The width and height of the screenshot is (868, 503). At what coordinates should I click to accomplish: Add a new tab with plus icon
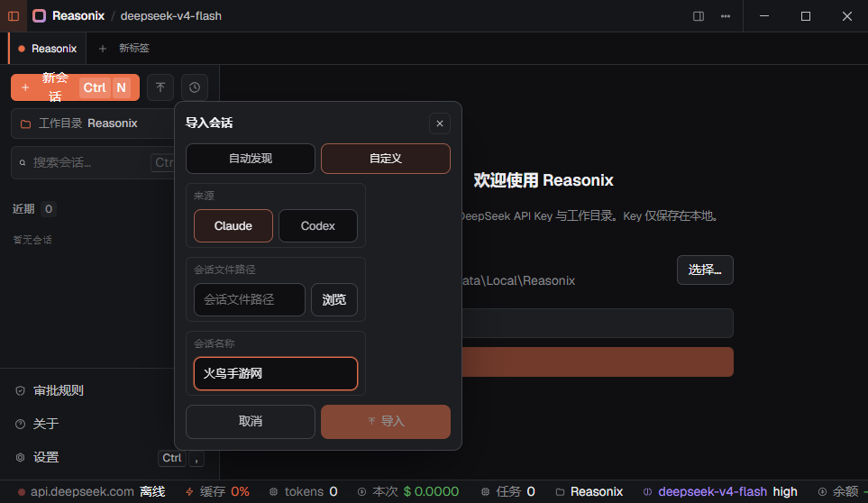(103, 49)
